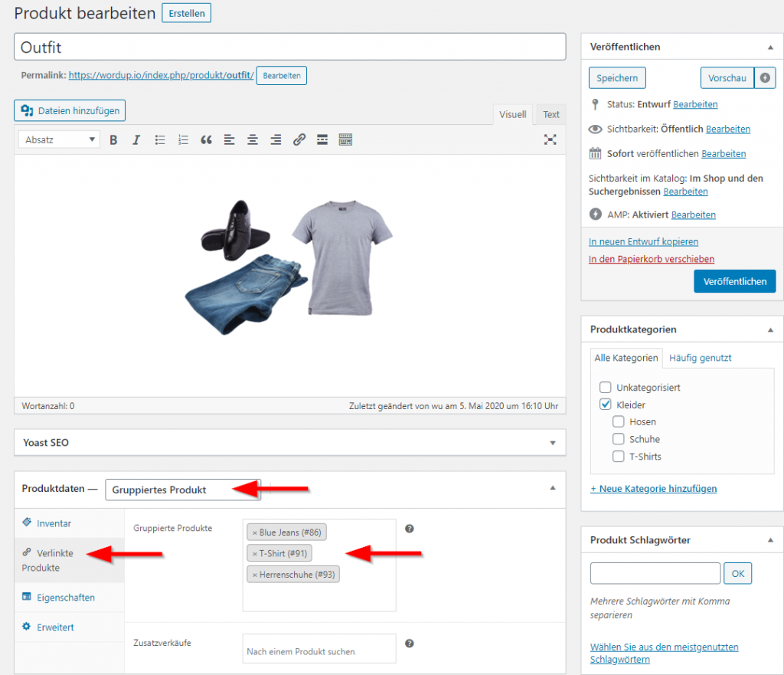
Task: Remove Blue Jeans (#86) from grouped products
Action: tap(254, 533)
